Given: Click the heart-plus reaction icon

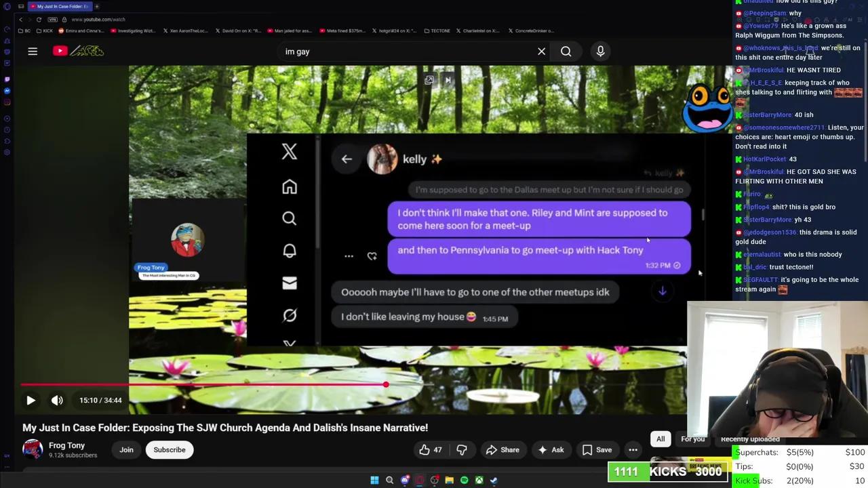Looking at the screenshot, I should pyautogui.click(x=372, y=256).
